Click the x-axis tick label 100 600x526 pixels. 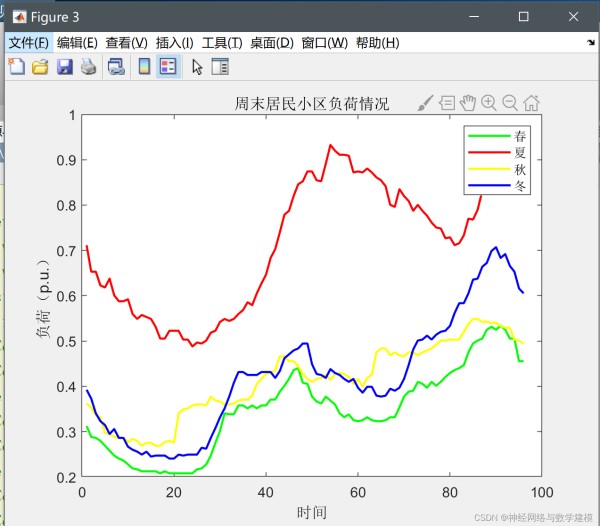542,492
